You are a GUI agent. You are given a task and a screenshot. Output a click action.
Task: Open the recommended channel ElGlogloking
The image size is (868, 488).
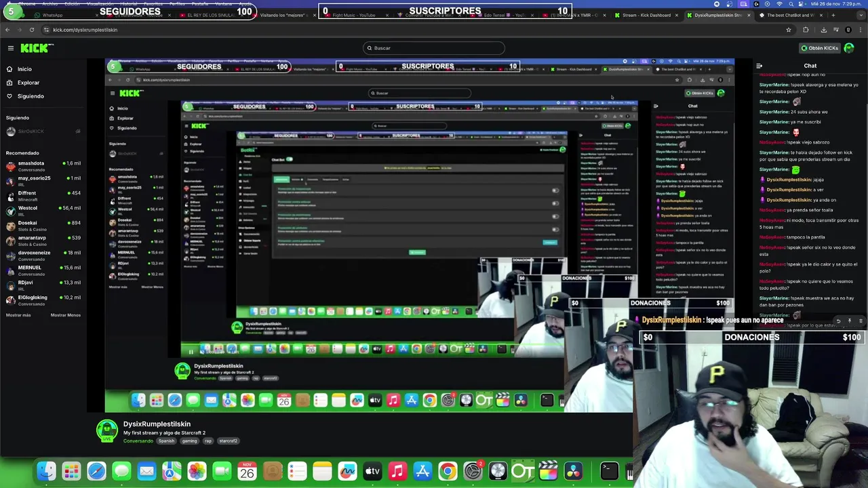(x=43, y=300)
